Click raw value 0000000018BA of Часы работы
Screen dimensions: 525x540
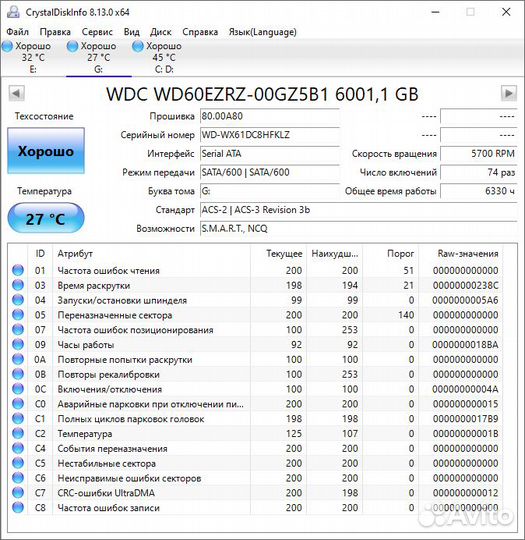pyautogui.click(x=465, y=344)
